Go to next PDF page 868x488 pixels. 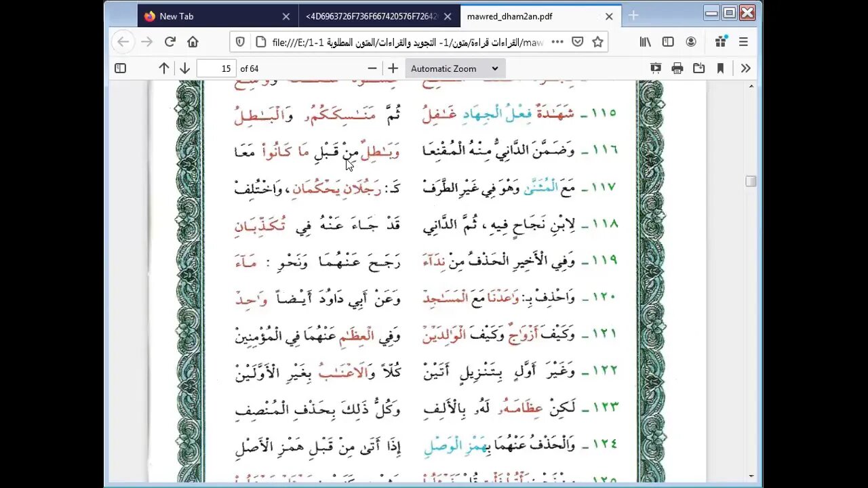(x=184, y=68)
